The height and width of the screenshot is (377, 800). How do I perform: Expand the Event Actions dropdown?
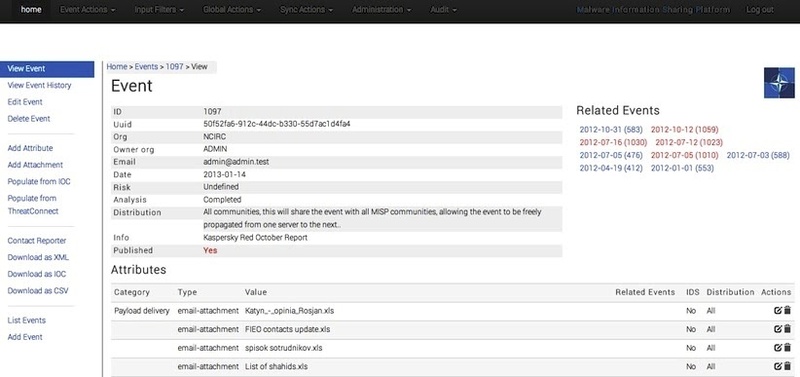pos(87,10)
